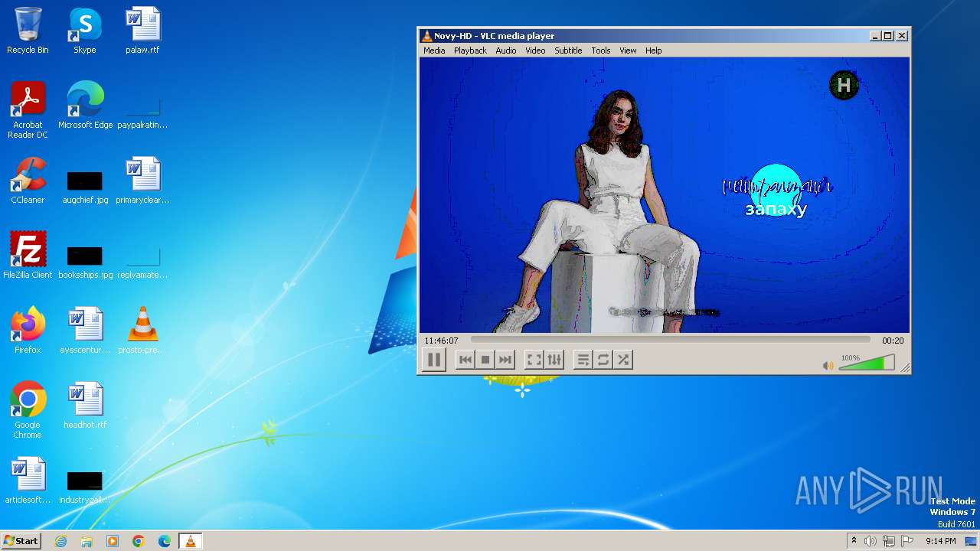Launch Edge from the taskbar
This screenshot has height=551, width=980.
coord(165,541)
